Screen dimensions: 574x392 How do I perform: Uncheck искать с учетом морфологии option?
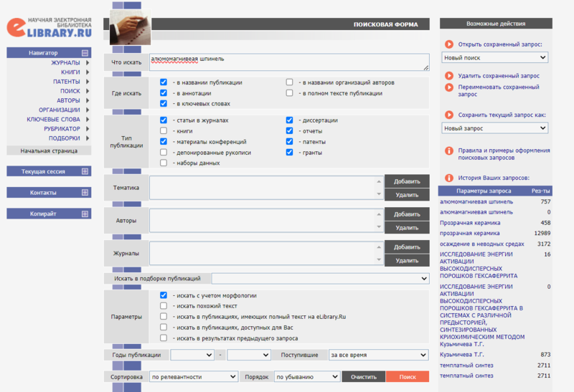click(164, 295)
